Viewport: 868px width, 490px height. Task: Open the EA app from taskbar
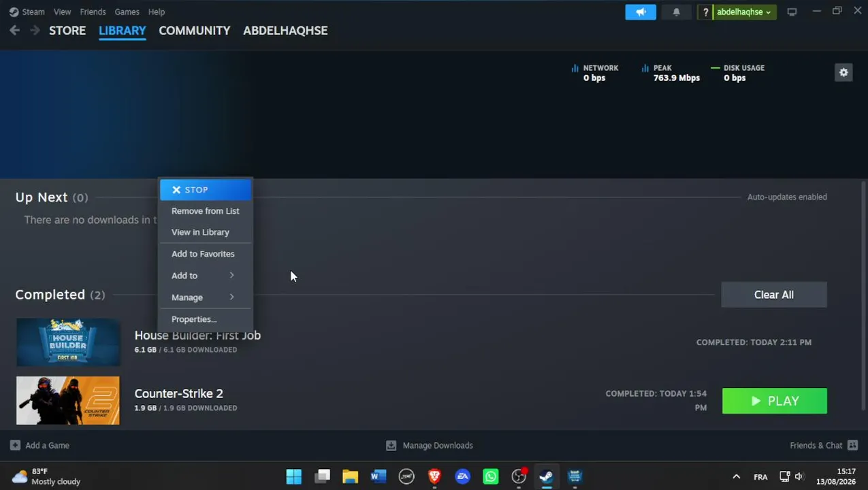462,476
